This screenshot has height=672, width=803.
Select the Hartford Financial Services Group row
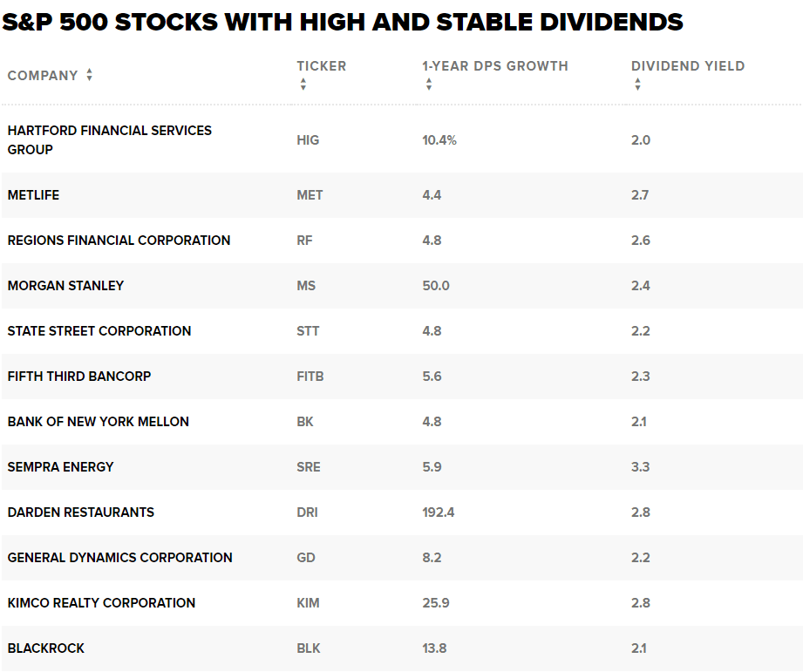coord(109,139)
